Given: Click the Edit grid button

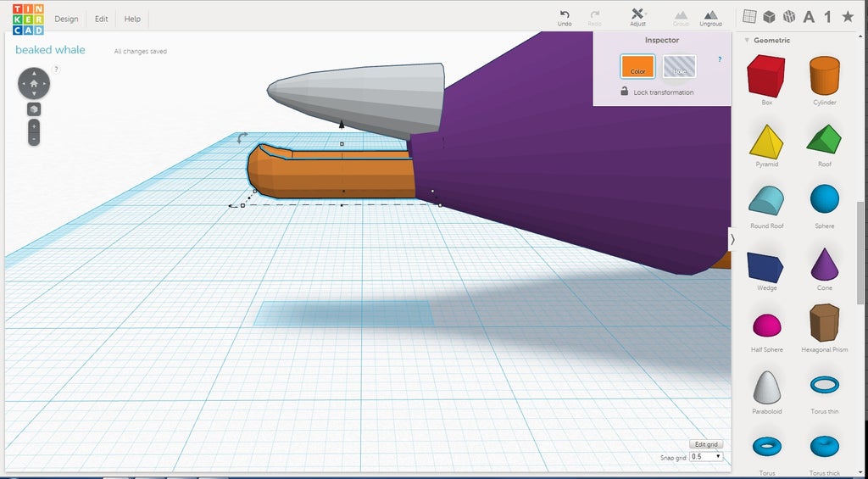Looking at the screenshot, I should tap(706, 445).
